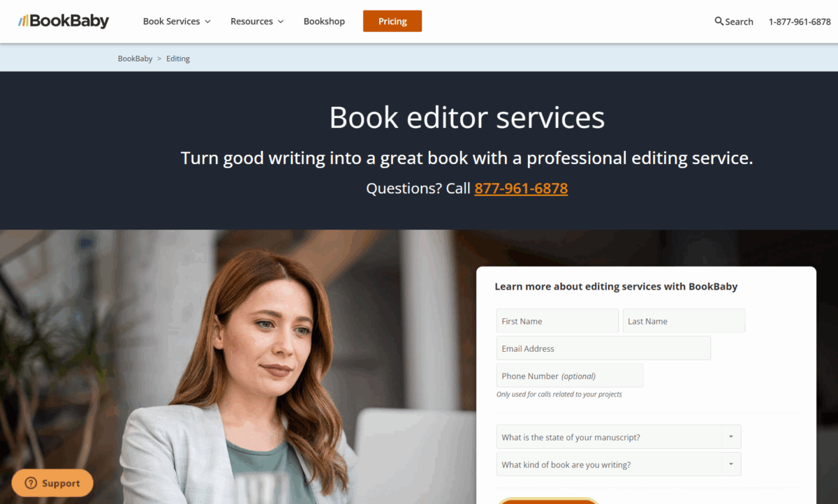Viewport: 838px width, 504px height.
Task: Click the BookBaby logo
Action: [63, 21]
